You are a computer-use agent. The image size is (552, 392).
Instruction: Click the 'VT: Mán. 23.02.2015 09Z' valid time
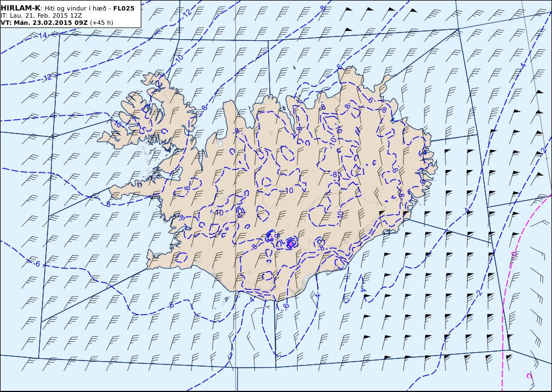(x=44, y=23)
